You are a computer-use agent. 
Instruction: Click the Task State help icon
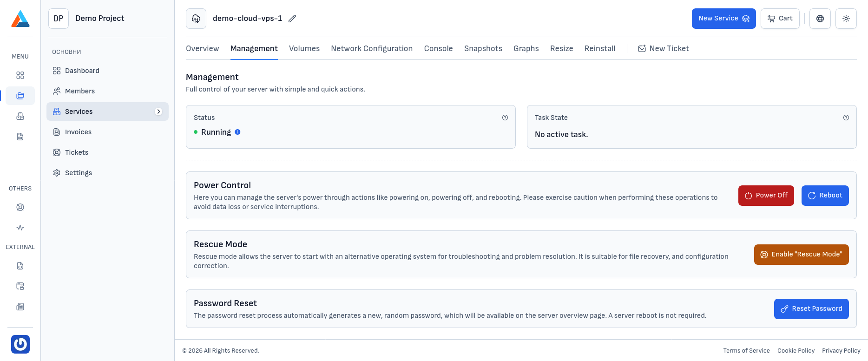click(846, 118)
